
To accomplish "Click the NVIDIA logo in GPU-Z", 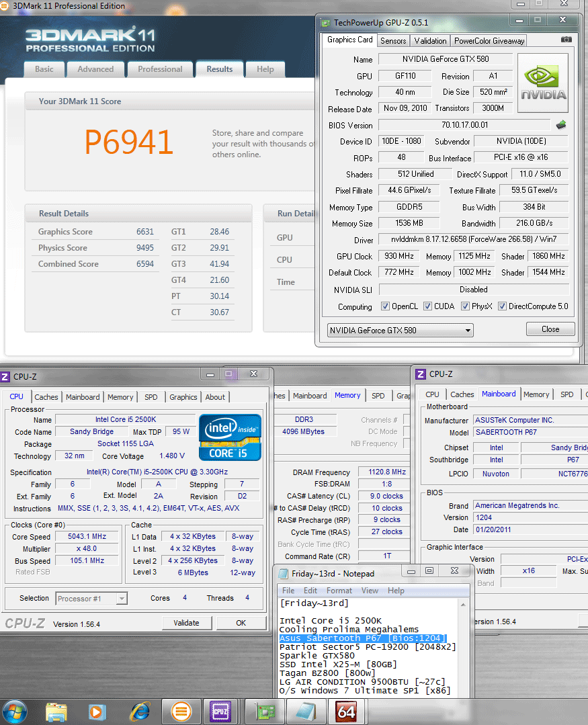I will pyautogui.click(x=543, y=83).
